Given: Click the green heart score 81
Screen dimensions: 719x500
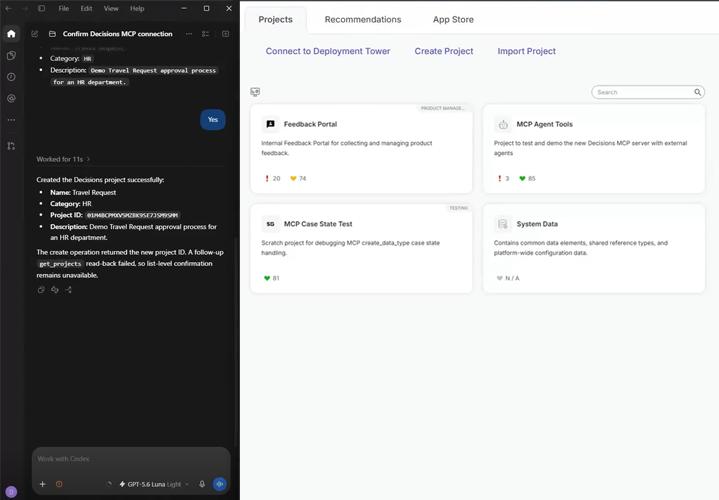Looking at the screenshot, I should point(272,278).
